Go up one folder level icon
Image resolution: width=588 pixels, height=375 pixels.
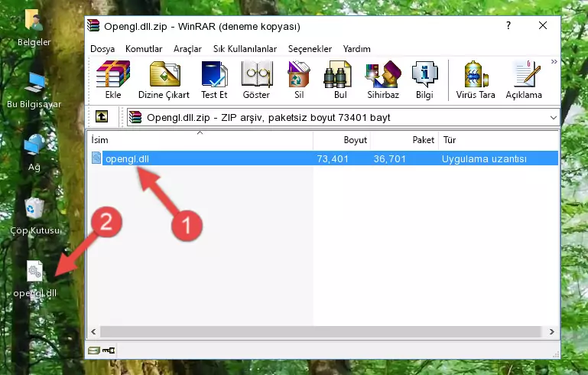pyautogui.click(x=102, y=117)
